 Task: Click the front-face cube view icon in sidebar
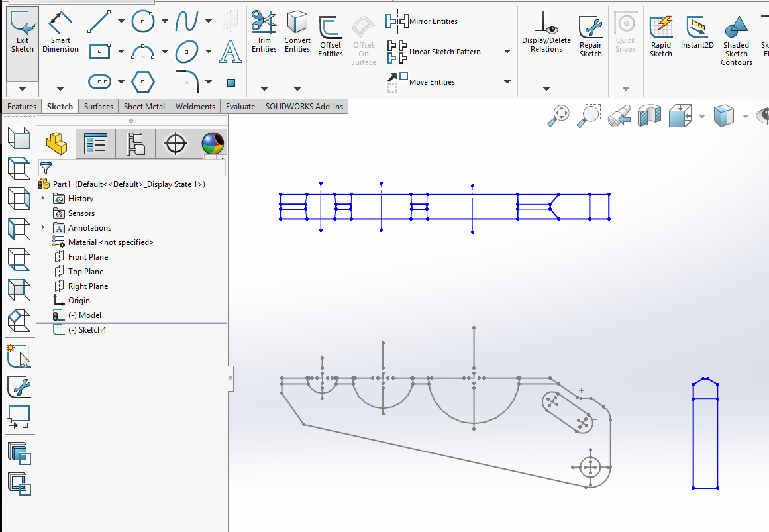coord(19,138)
